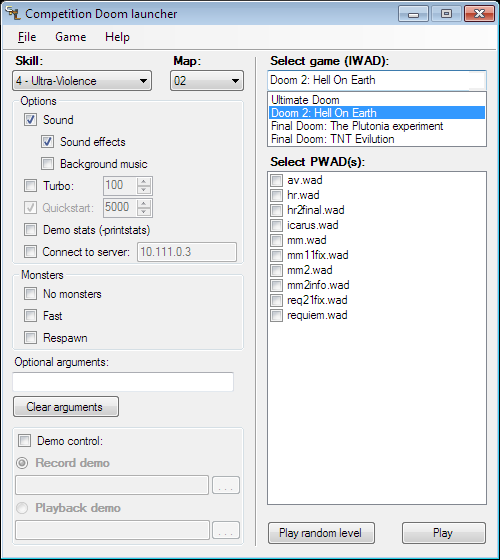Select the Playback demo radio button
Screen dimensions: 500x560
click(22, 508)
